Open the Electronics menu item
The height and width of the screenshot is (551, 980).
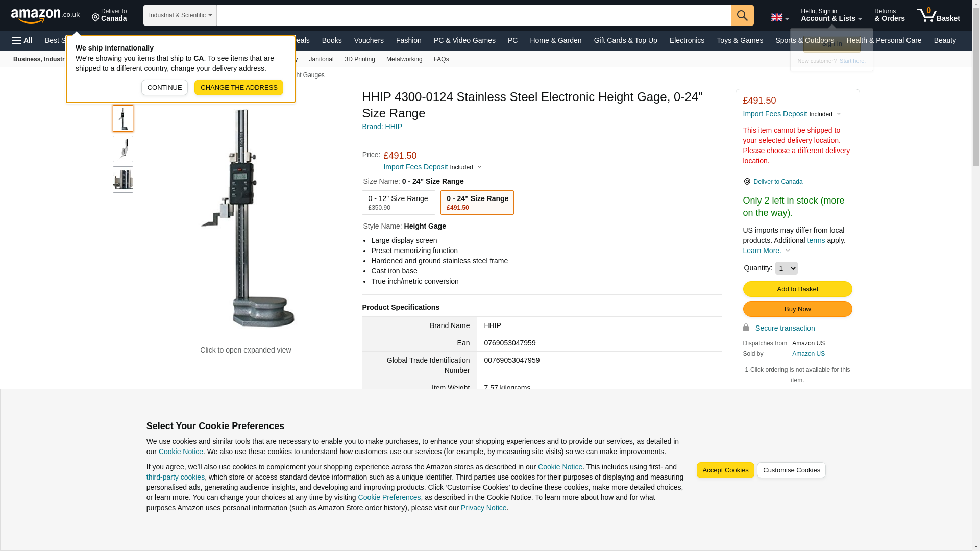(x=687, y=40)
